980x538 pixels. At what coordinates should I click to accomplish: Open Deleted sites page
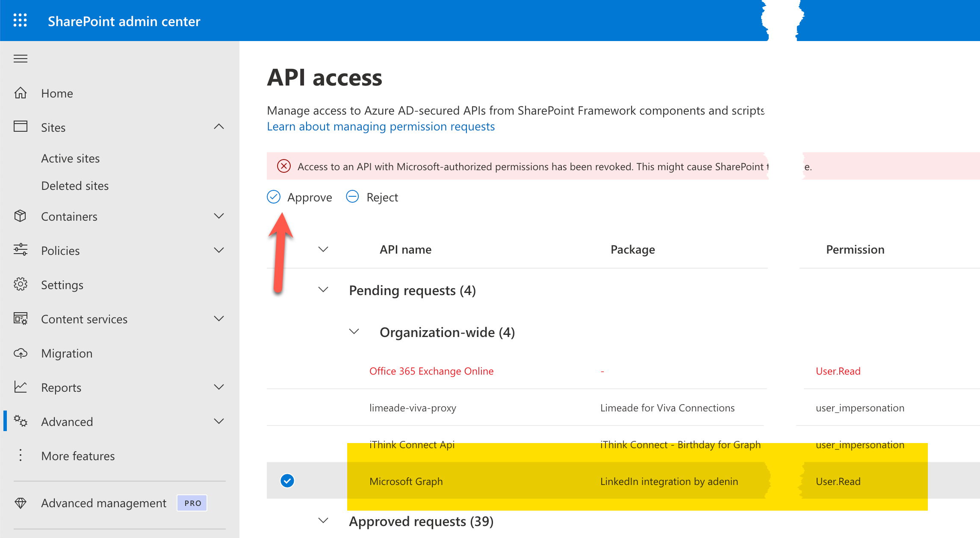75,186
